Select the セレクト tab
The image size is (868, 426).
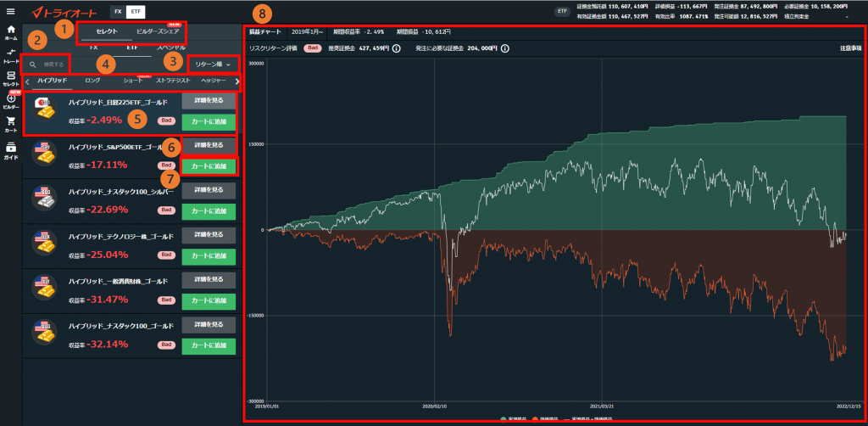point(106,31)
